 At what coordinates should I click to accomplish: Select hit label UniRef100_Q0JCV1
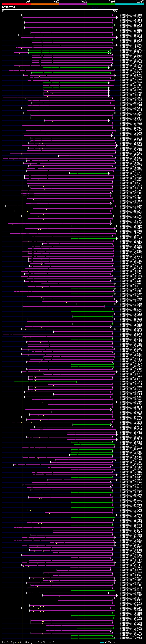click(131, 75)
